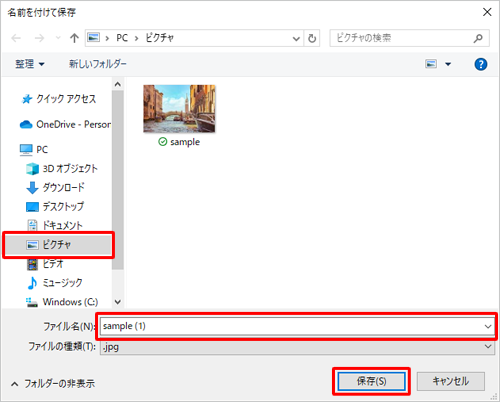This screenshot has width=500, height=402.
Task: Go up one folder level
Action: click(x=74, y=38)
